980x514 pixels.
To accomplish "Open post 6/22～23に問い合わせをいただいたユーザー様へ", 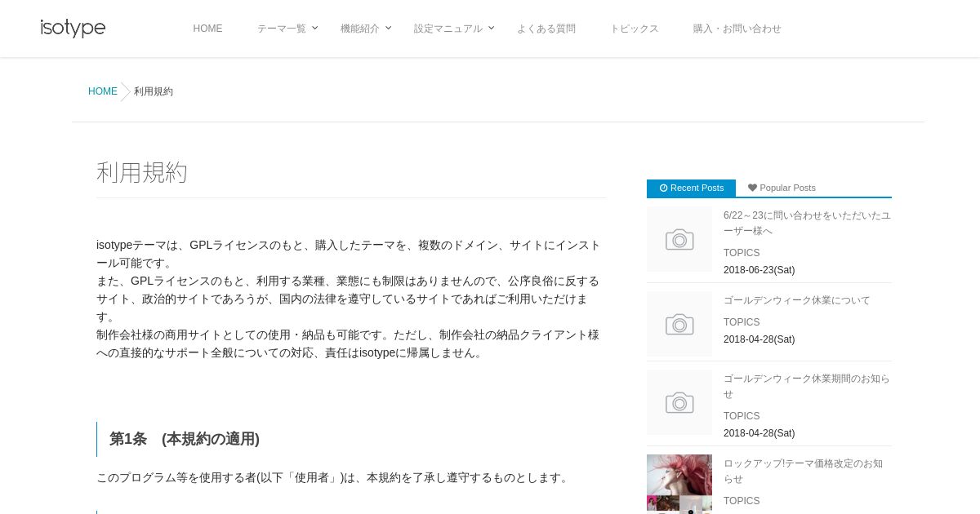I will click(x=807, y=223).
